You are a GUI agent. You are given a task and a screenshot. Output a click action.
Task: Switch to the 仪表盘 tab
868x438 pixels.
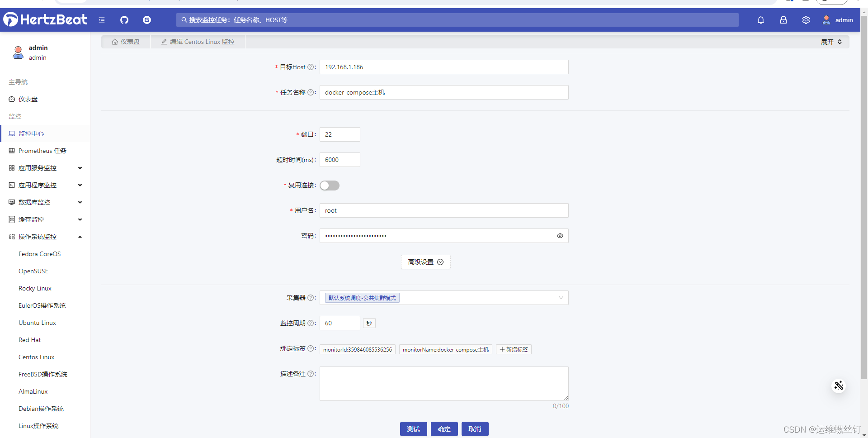126,42
